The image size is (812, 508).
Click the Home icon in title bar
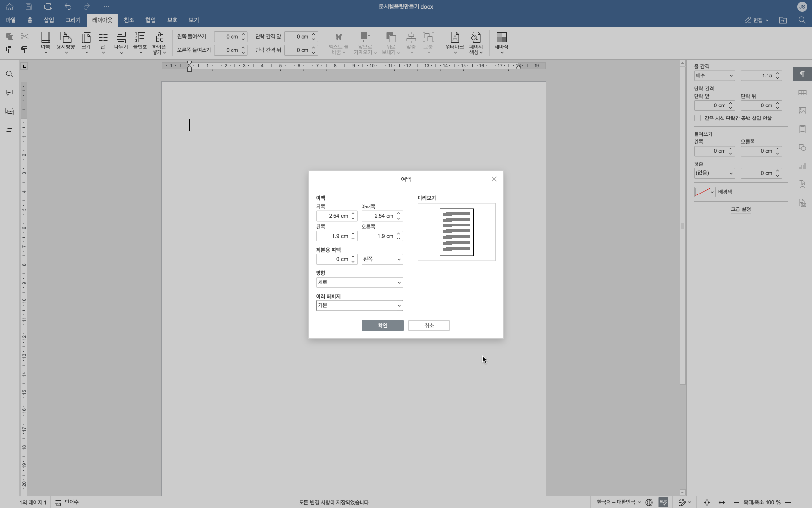tap(9, 7)
